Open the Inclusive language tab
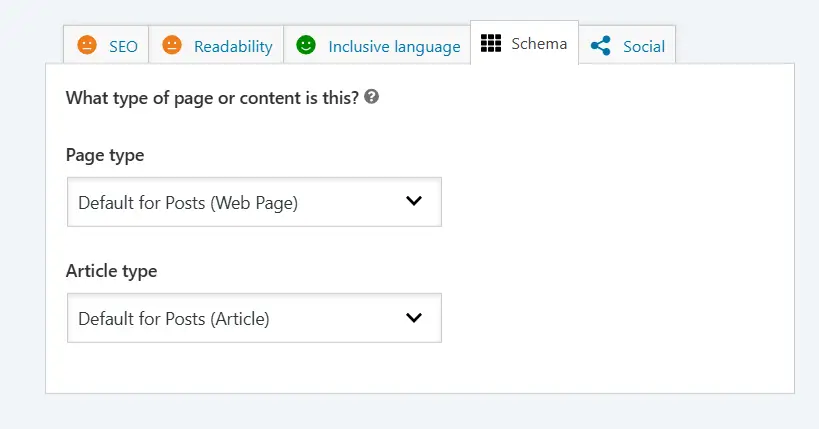The image size is (819, 429). coord(377,45)
